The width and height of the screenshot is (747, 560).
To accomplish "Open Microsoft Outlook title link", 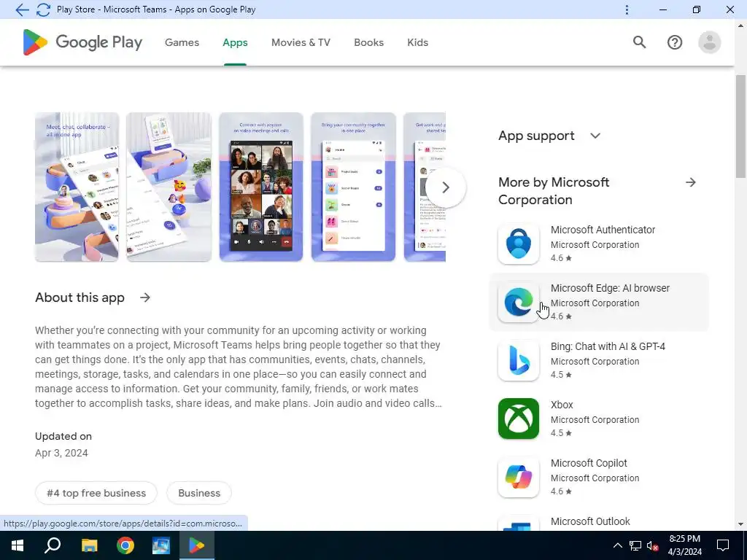I will point(590,521).
